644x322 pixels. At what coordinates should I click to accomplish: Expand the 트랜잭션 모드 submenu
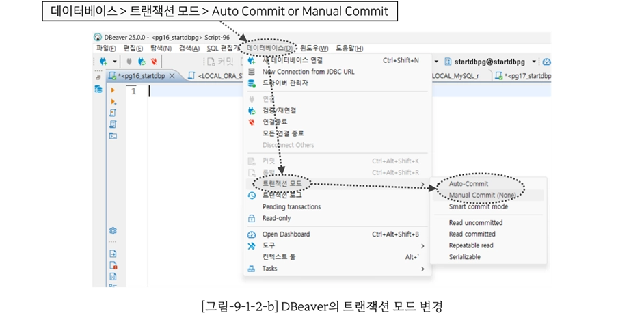[x=337, y=184]
